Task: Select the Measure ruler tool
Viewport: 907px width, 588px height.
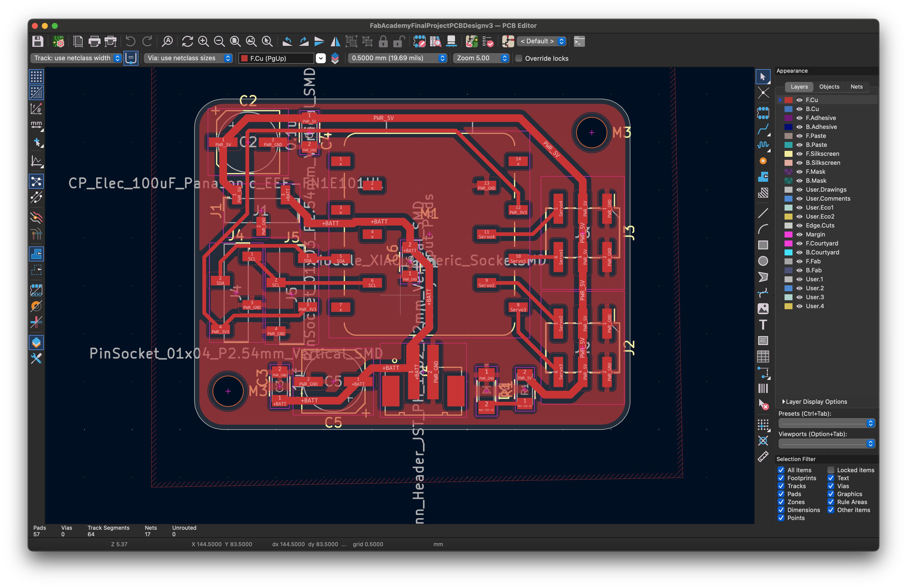Action: click(x=763, y=457)
